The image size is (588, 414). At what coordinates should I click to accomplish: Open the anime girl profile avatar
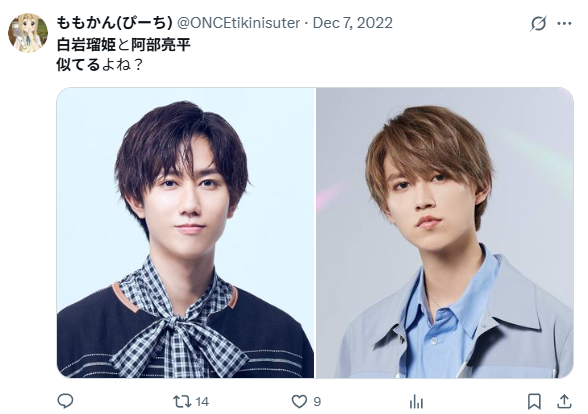(x=28, y=33)
